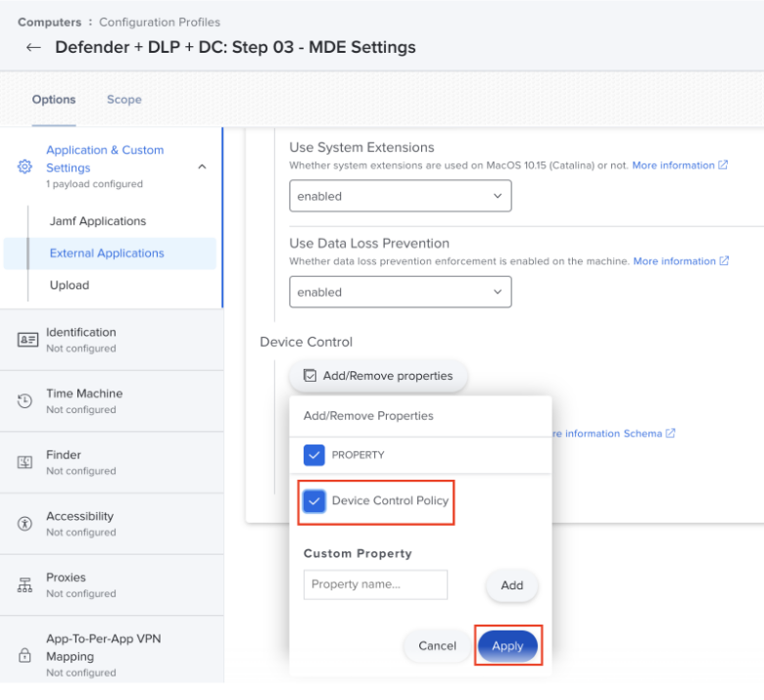
Task: Click the Time Machine clock icon
Action: (26, 401)
